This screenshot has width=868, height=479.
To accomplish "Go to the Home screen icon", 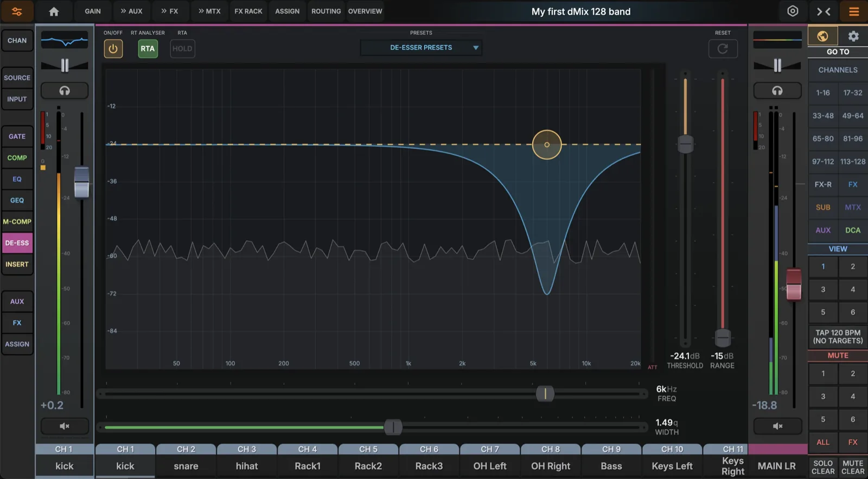I will point(54,11).
